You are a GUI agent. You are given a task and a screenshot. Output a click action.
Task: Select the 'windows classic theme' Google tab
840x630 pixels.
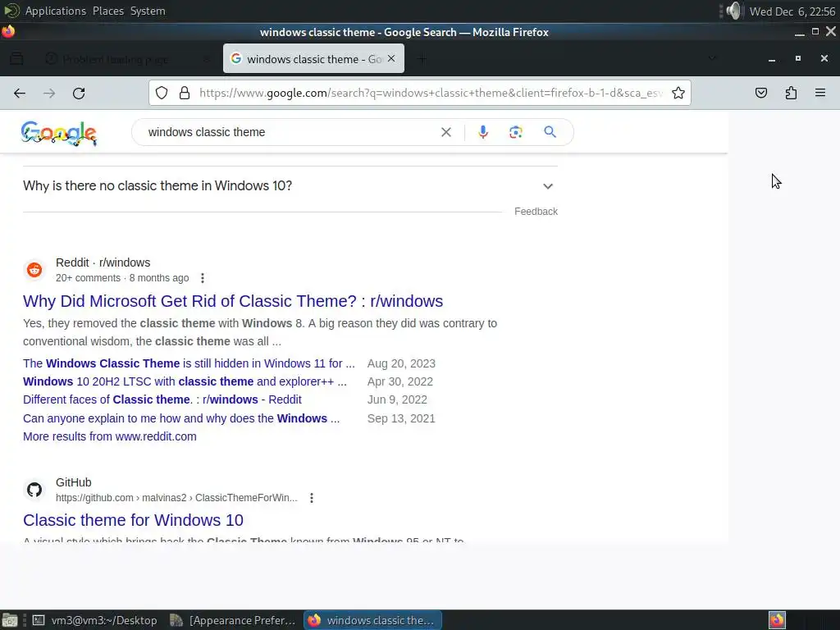pyautogui.click(x=313, y=59)
